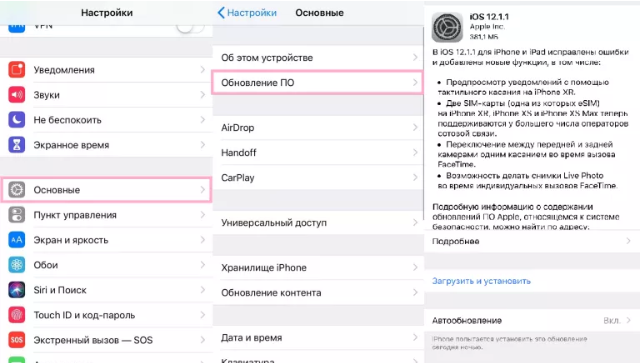Open Пункт управления icon
Viewport: 640px width, 363px height.
pyautogui.click(x=17, y=215)
